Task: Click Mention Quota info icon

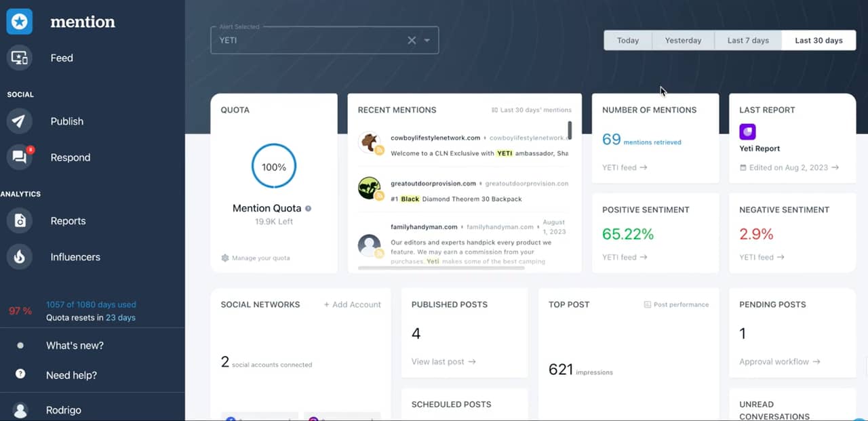Action: point(309,209)
